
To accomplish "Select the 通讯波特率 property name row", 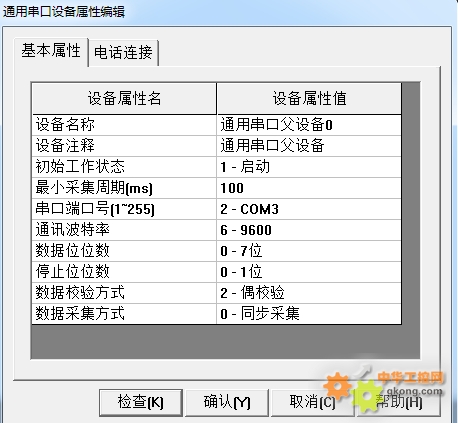I will (124, 230).
